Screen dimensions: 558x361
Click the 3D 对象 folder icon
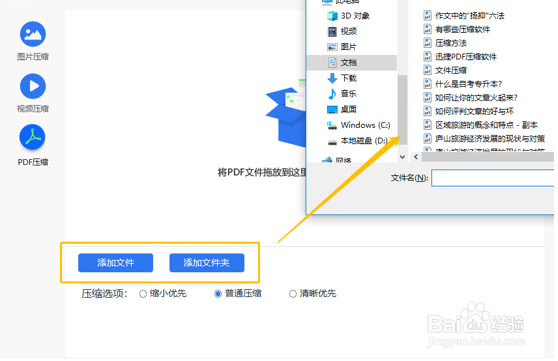pos(332,16)
